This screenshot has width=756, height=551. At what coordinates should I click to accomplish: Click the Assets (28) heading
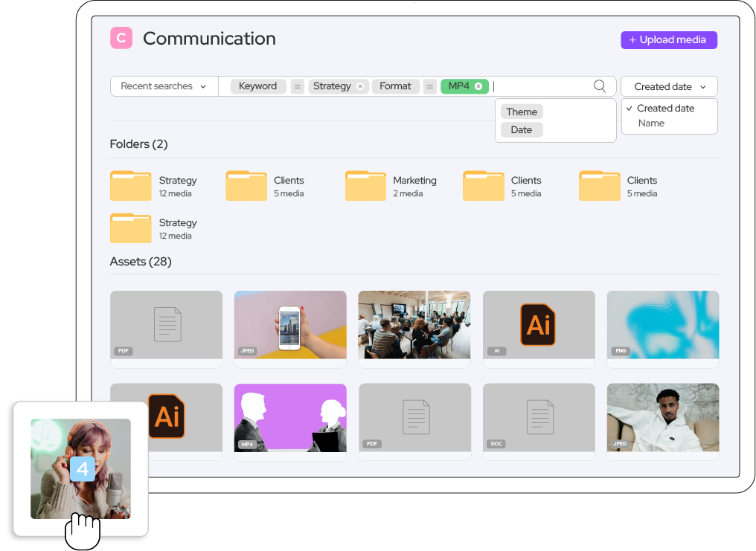141,262
